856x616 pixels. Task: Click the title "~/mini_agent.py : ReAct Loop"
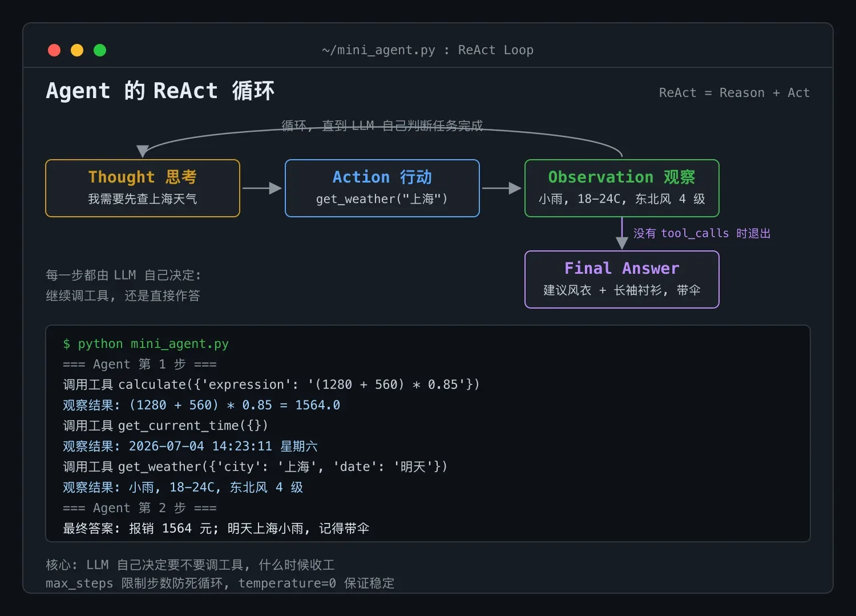coord(427,50)
